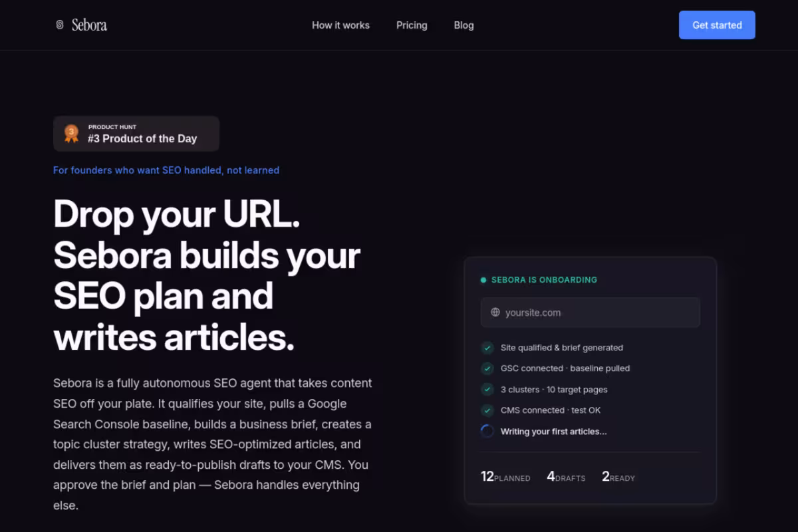The width and height of the screenshot is (798, 532).
Task: Click the Sebora logo icon
Action: 60,25
